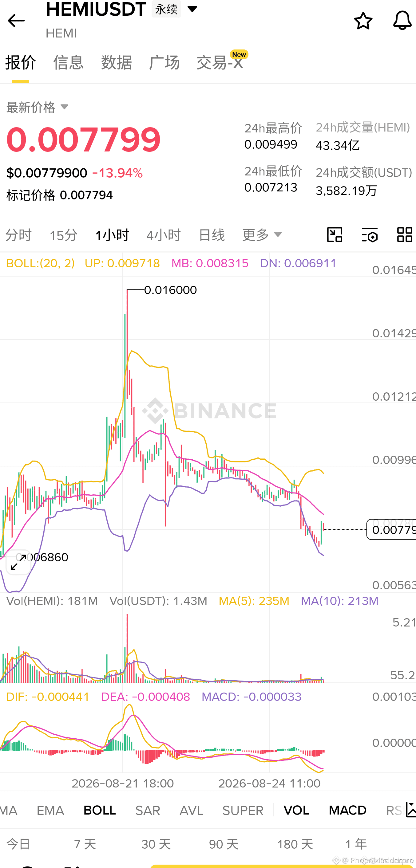
Task: Toggle the MACD sub-indicator
Action: coord(347,810)
